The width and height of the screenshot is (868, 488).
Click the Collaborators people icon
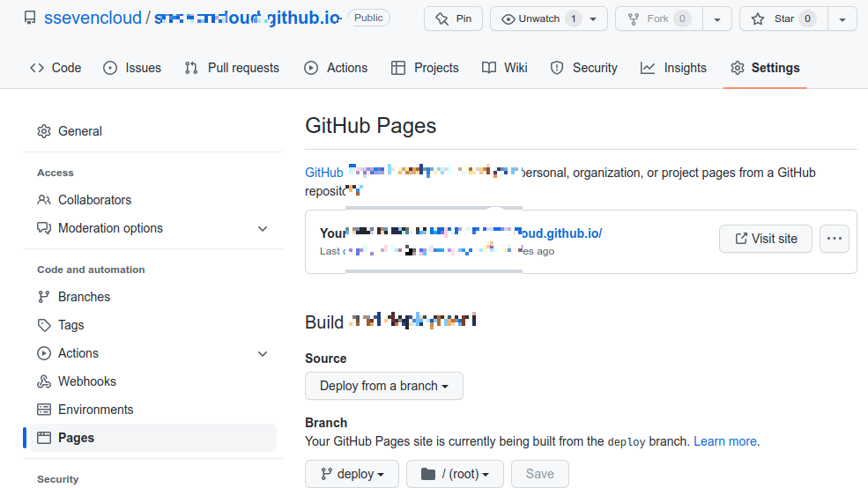[44, 200]
